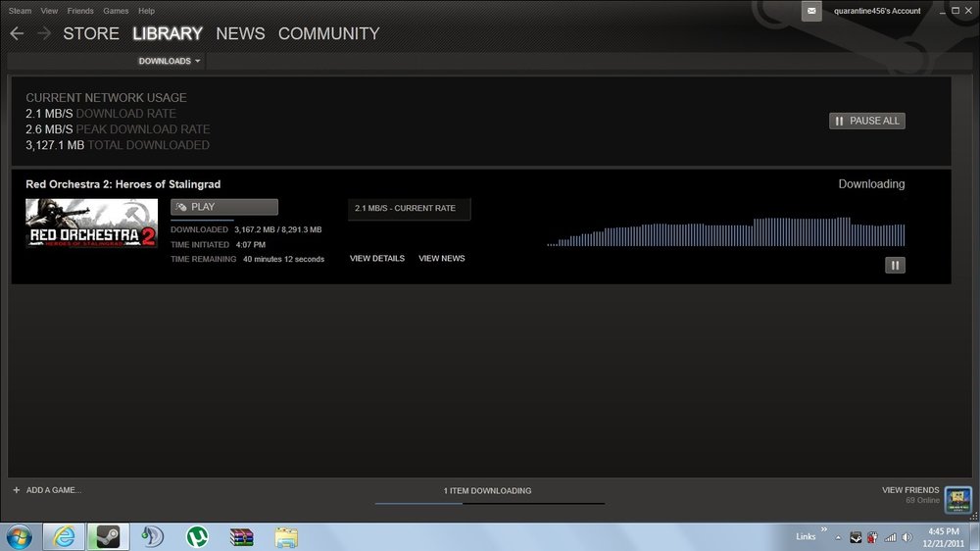Open WinRAR from the taskbar
The width and height of the screenshot is (980, 551).
point(241,536)
